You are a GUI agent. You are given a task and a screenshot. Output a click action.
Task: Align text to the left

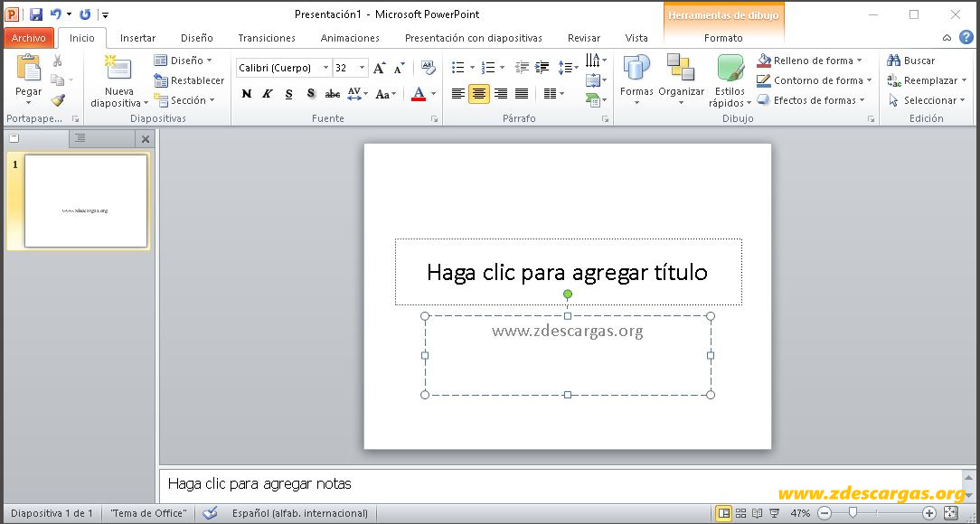tap(458, 94)
